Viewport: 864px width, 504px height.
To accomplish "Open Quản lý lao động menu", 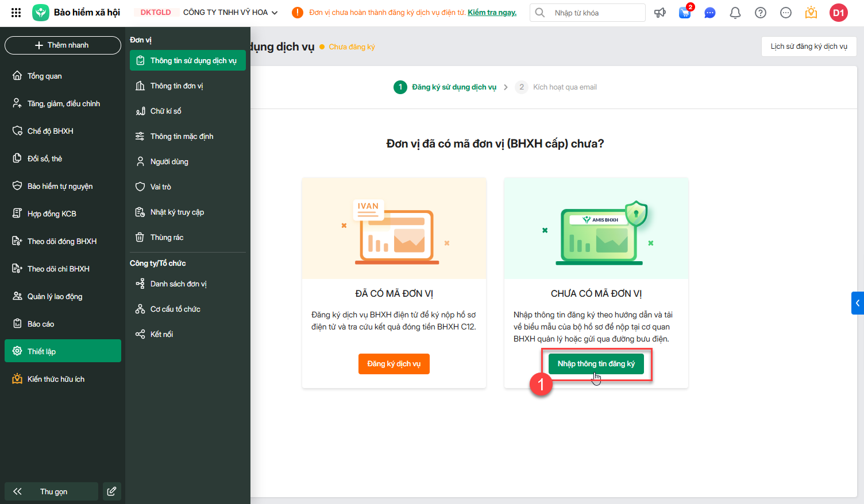I will click(63, 296).
